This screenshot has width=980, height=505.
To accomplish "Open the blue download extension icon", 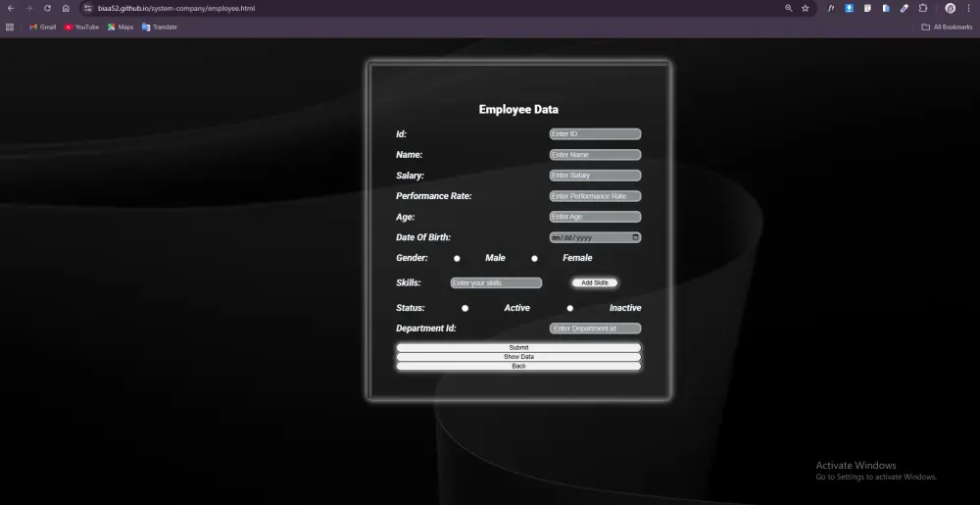I will point(850,8).
